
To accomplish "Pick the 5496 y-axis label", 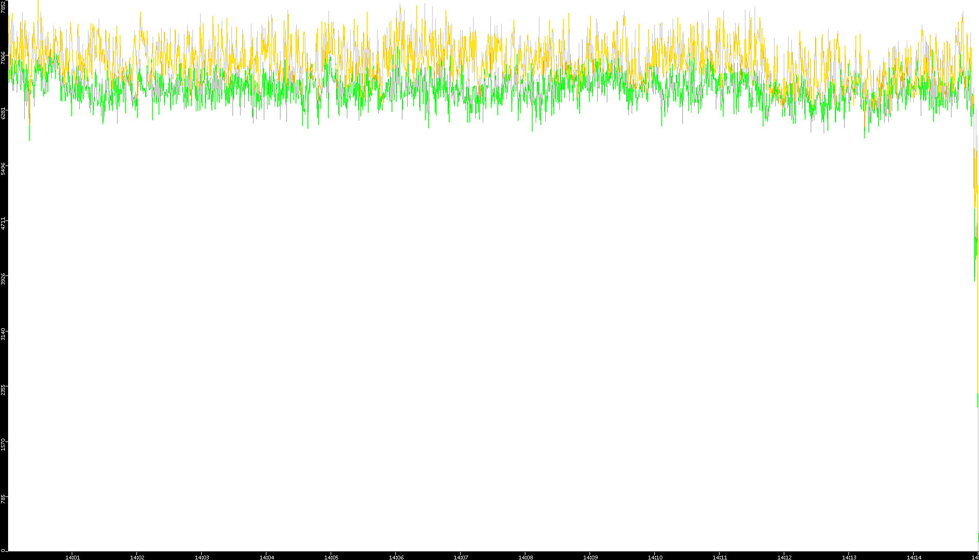I will 3,168.
